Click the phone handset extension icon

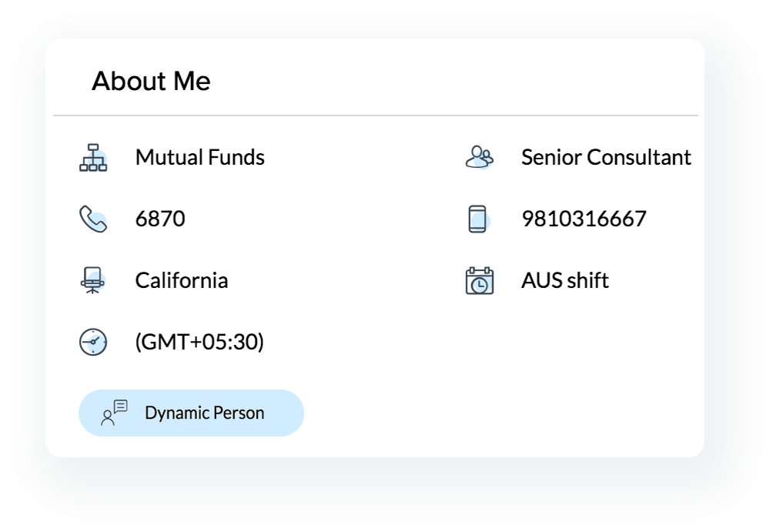[93, 219]
